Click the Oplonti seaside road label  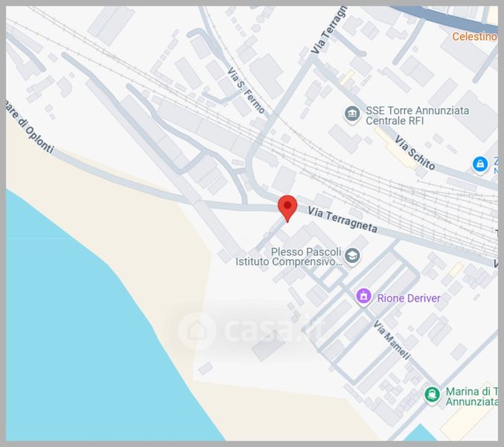[x=30, y=127]
